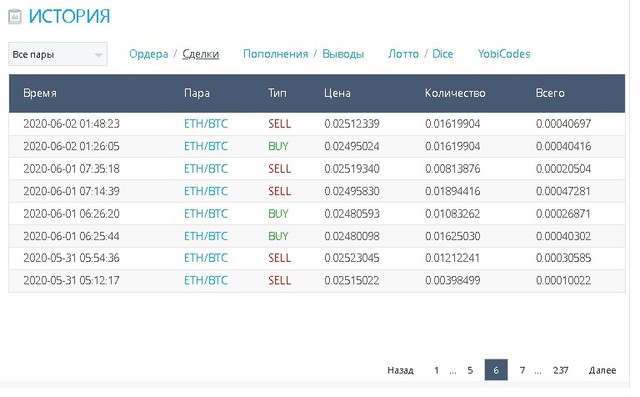Open the Все пары pair dropdown
640x397 pixels.
[x=58, y=54]
